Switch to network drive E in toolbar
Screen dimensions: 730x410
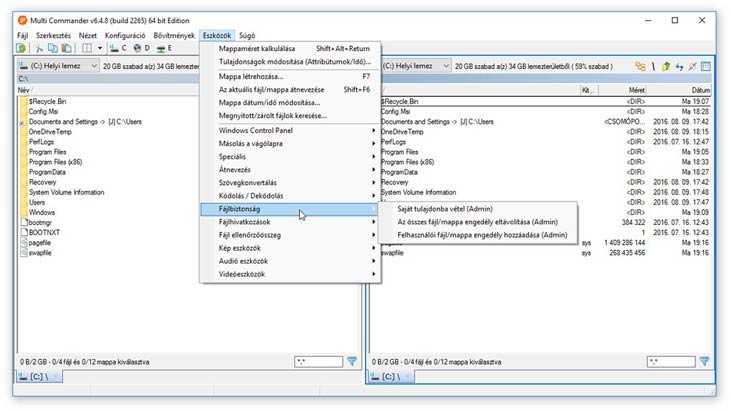(x=164, y=48)
